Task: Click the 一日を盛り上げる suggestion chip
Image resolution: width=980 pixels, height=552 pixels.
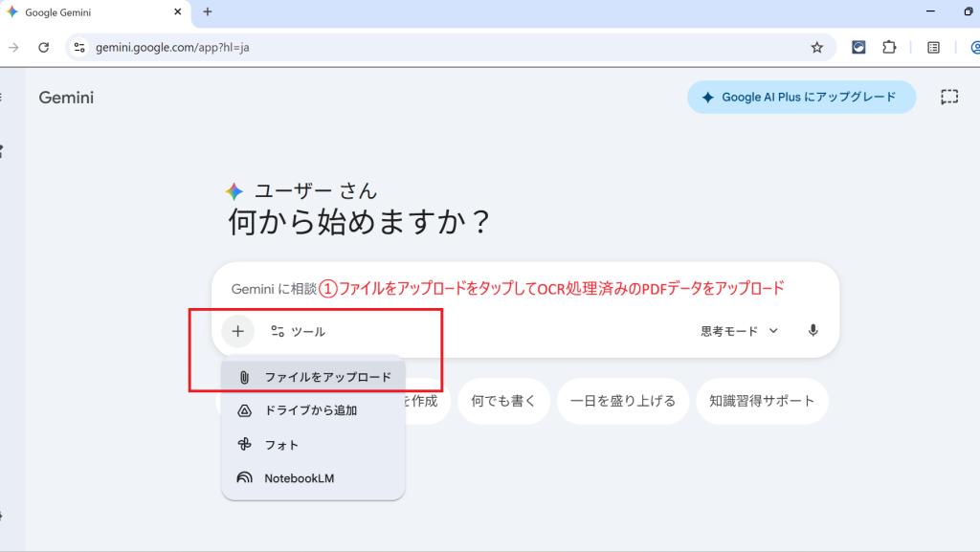Action: click(x=622, y=401)
